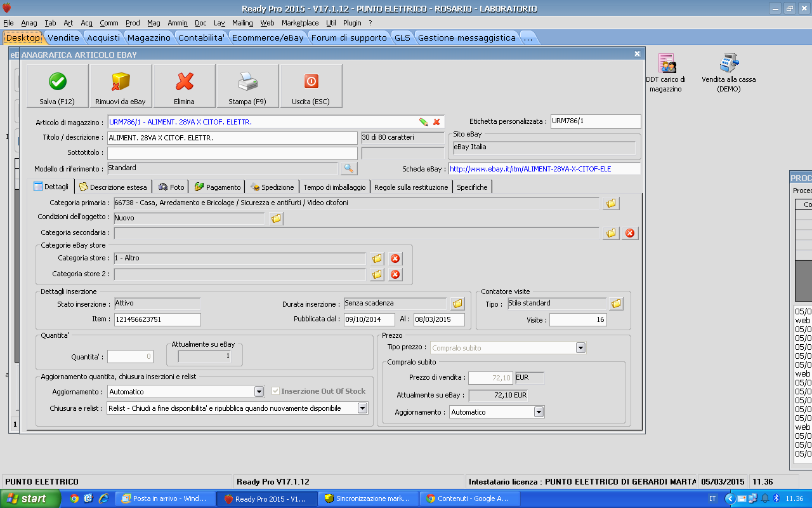Open Vendita alla cassa (DEMO) desktop shortcut
The image size is (812, 508).
[x=728, y=73]
